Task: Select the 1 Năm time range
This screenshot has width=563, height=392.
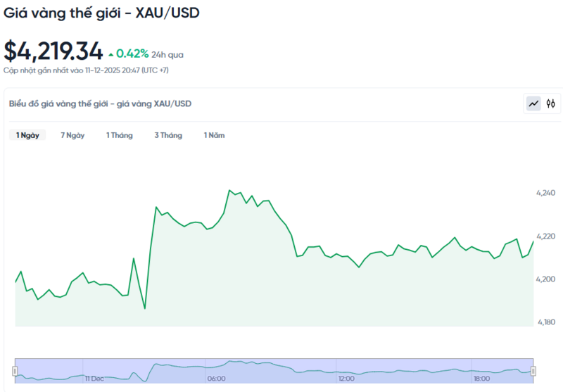Action: click(x=214, y=135)
